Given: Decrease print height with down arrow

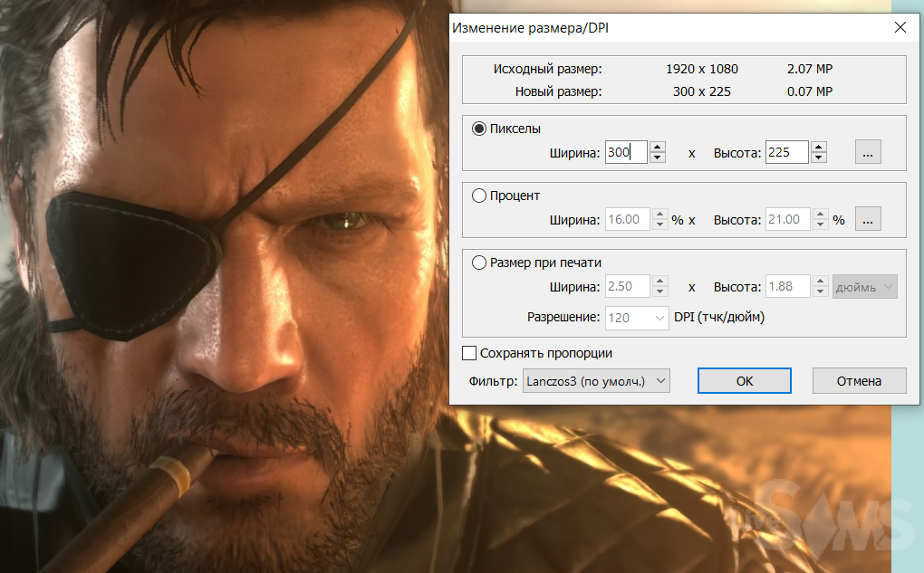Looking at the screenshot, I should (x=821, y=292).
